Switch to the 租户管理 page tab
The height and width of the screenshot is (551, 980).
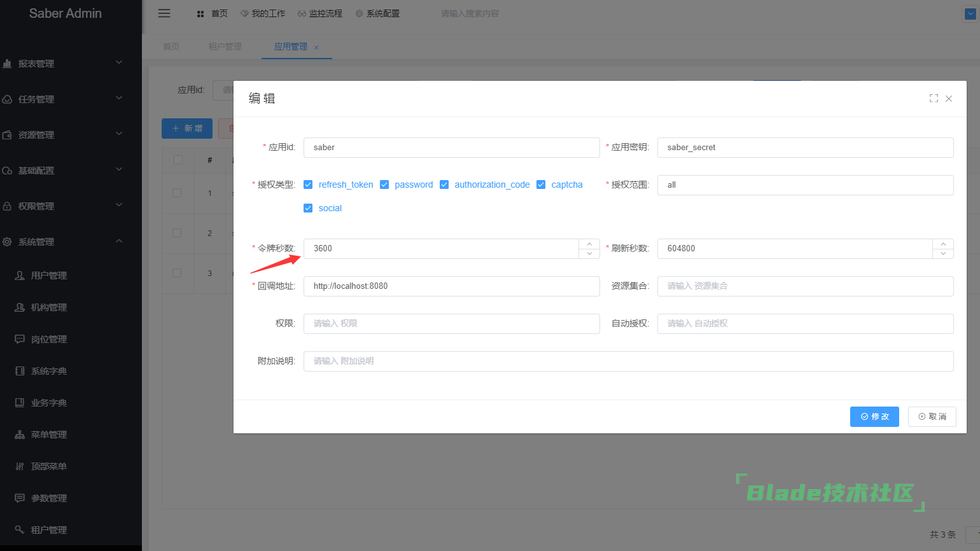click(225, 46)
